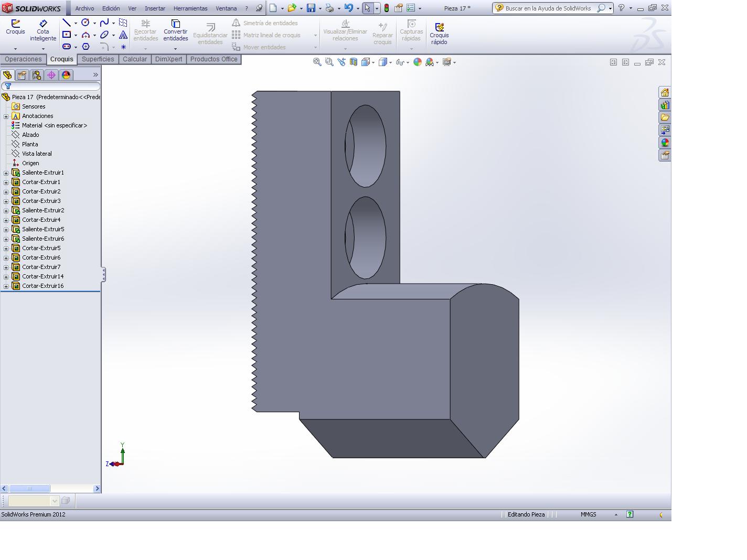
Task: Open the Design Library panel icon
Action: click(665, 105)
